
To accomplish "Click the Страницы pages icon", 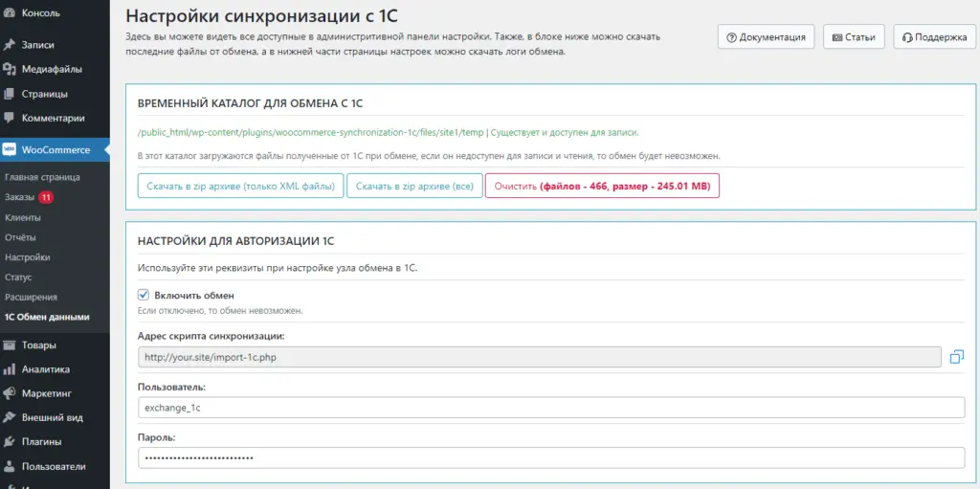I will 9,94.
